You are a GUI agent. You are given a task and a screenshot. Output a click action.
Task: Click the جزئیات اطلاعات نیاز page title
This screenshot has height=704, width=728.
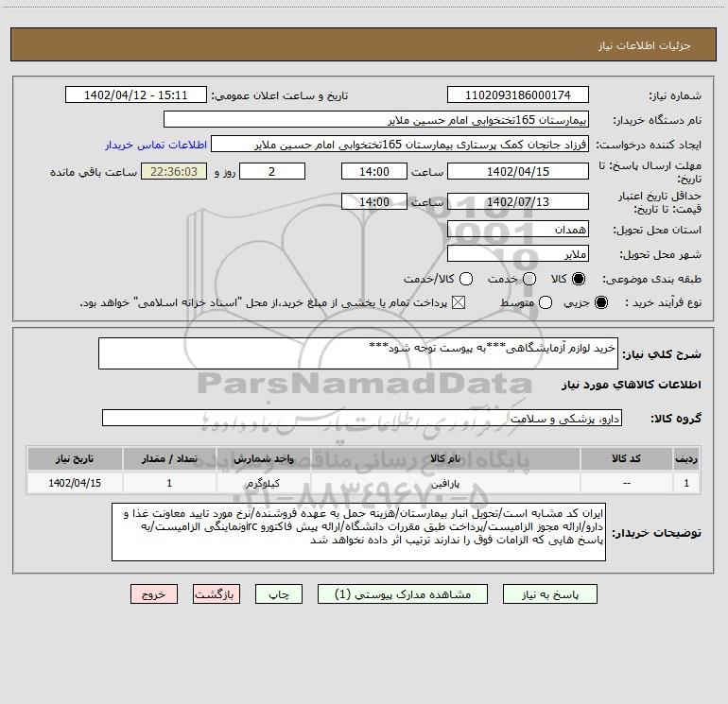pyautogui.click(x=645, y=45)
